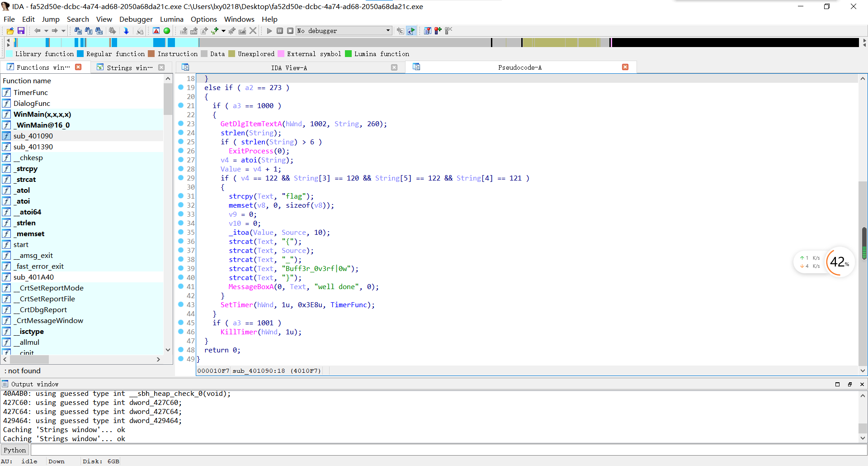The height and width of the screenshot is (466, 868).
Task: Click the Pause process icon
Action: click(x=280, y=31)
